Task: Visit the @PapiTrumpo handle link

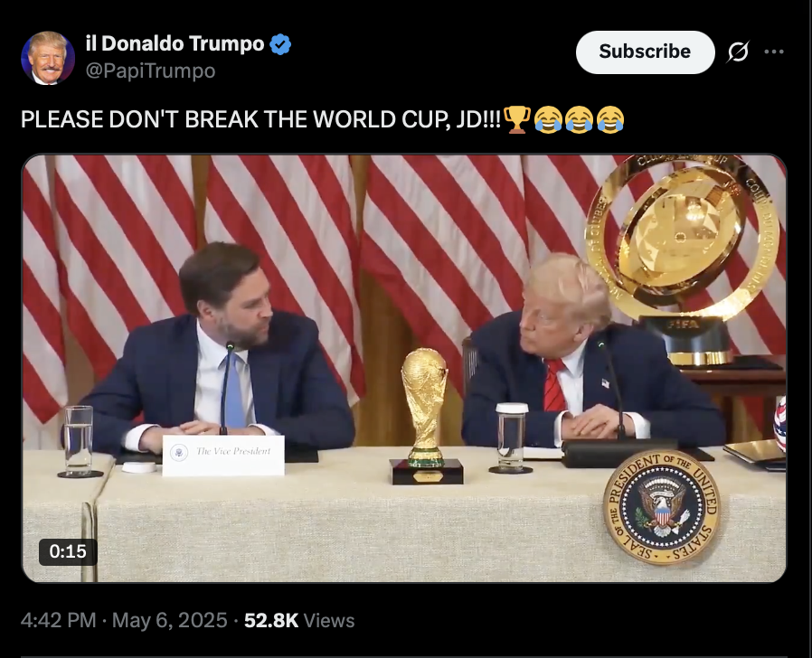Action: point(150,70)
